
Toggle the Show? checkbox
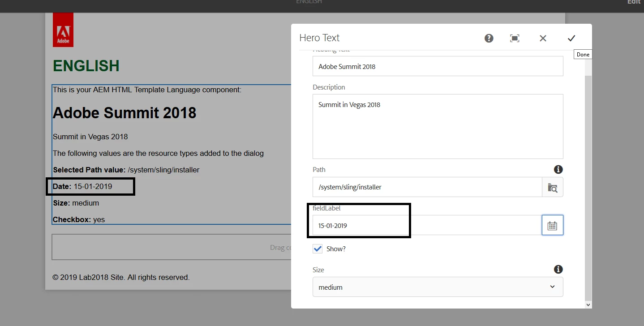click(318, 249)
